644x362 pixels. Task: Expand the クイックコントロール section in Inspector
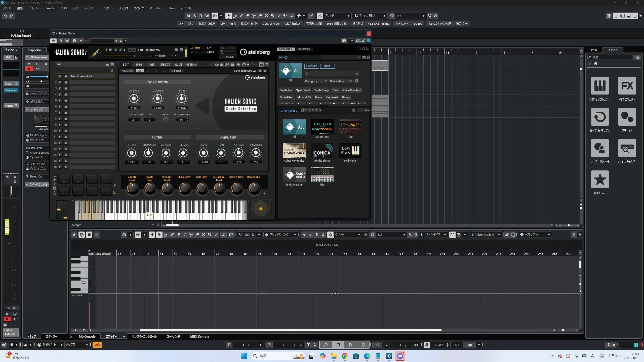(x=37, y=185)
